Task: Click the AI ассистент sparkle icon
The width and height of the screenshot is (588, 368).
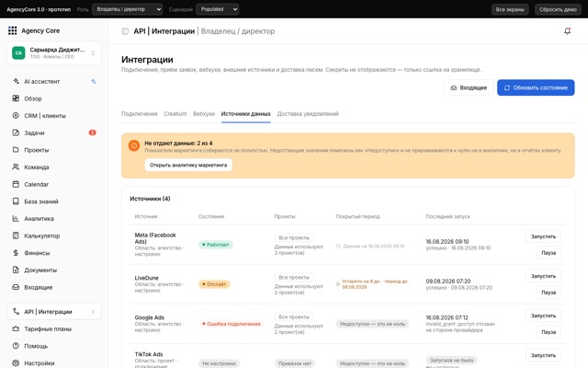Action: click(x=94, y=81)
